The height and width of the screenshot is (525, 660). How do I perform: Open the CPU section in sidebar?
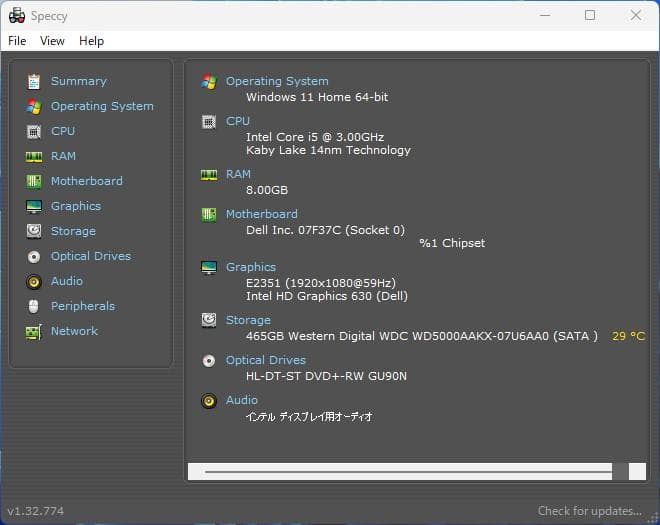coord(63,131)
